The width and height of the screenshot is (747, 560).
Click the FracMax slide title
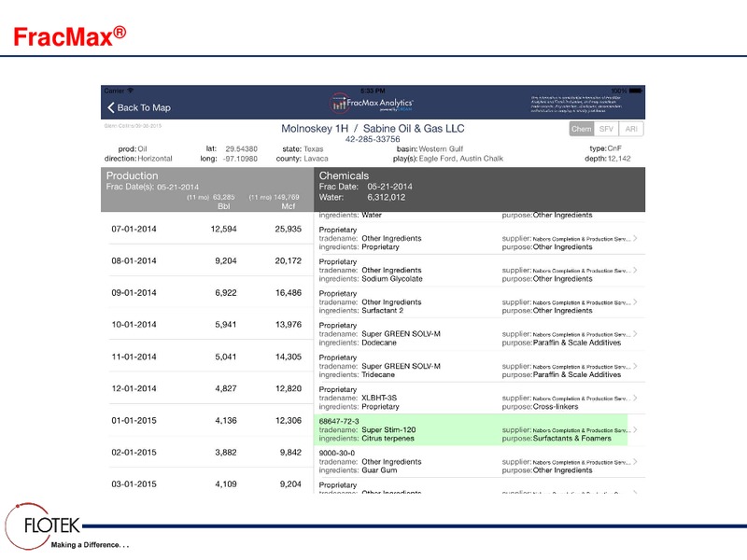[x=69, y=36]
